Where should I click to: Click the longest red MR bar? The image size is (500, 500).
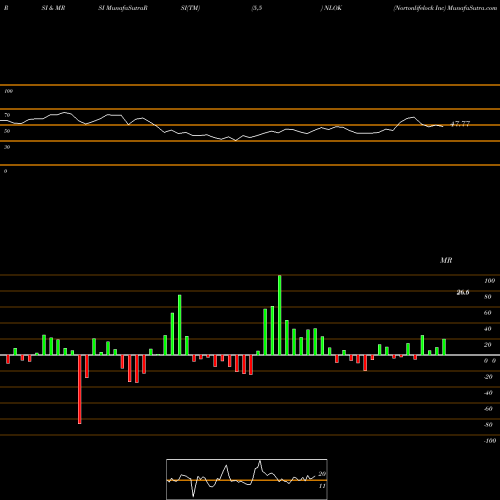tap(80, 389)
